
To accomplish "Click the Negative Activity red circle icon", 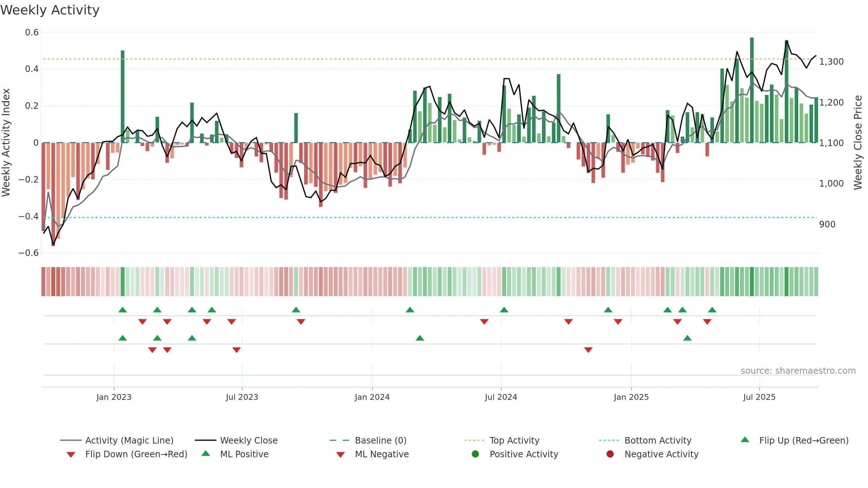I will click(610, 454).
